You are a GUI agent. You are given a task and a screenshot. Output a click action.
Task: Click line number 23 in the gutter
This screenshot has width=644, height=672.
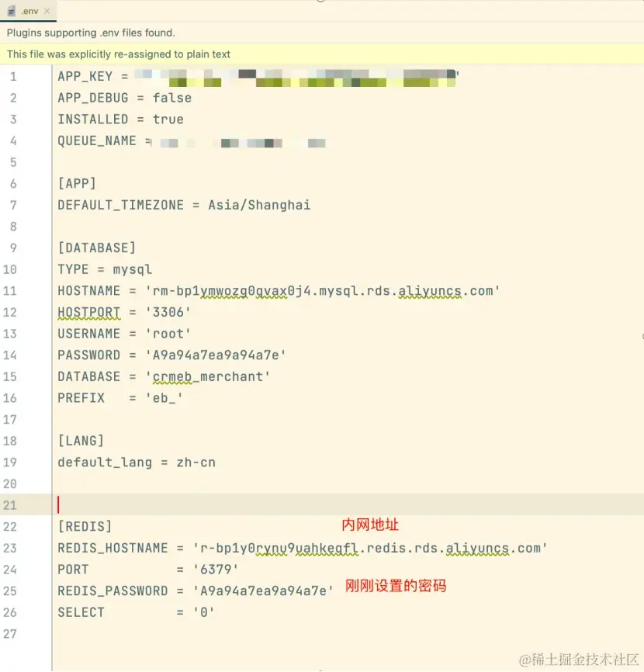(10, 548)
